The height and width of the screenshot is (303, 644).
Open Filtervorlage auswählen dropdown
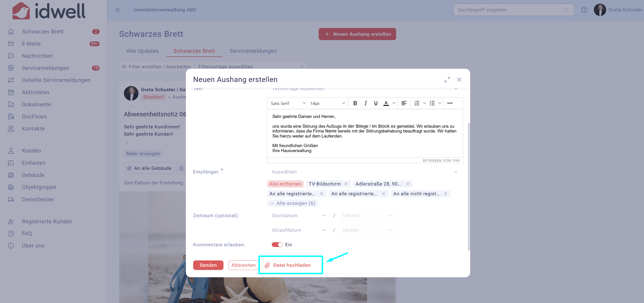click(x=251, y=67)
